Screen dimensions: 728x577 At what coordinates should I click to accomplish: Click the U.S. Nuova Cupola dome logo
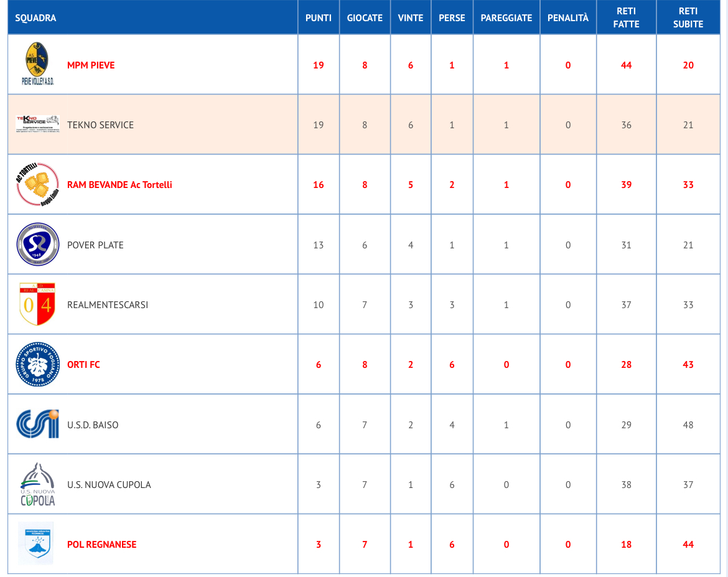37,484
